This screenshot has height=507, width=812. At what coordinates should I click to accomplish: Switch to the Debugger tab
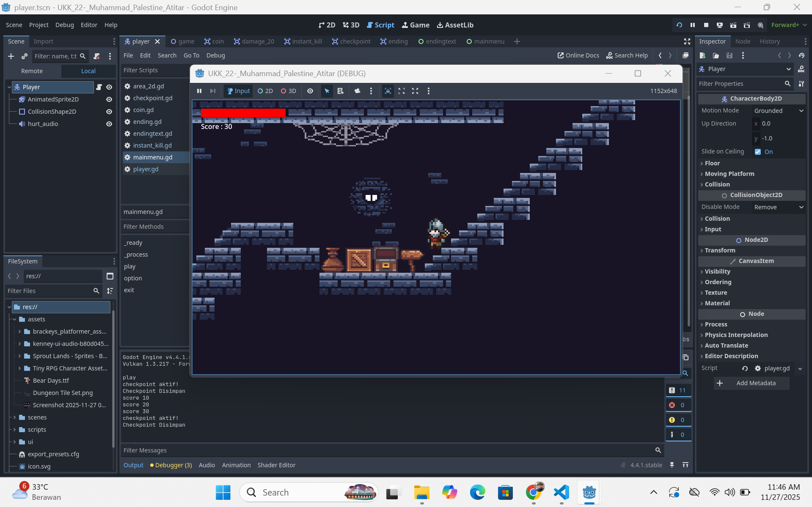171,465
